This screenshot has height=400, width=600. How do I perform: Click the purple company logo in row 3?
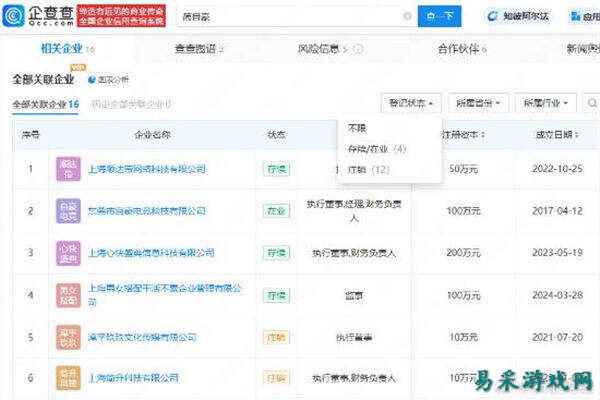[68, 253]
